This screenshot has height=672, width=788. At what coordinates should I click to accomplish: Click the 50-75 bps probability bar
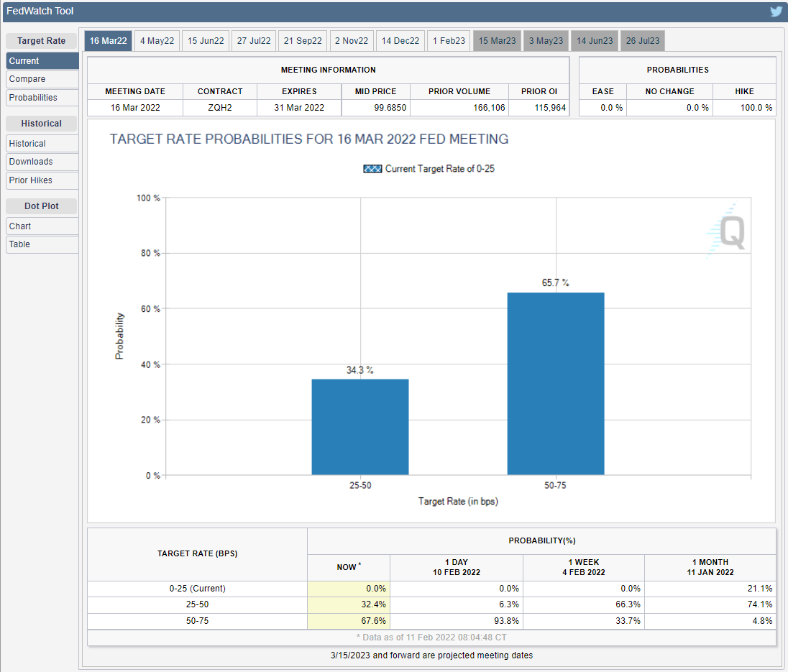555,384
